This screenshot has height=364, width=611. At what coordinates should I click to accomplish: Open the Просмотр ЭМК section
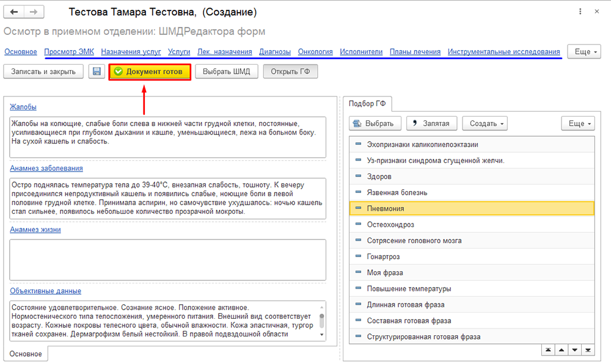click(69, 52)
